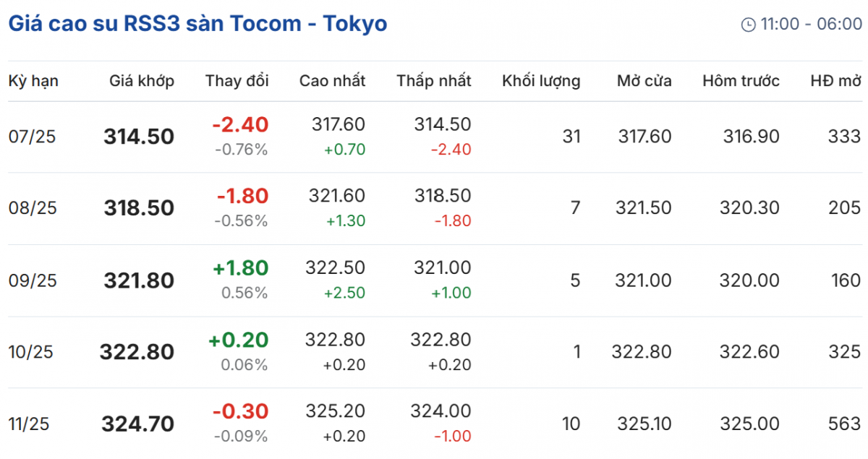Click the RSS3 Tocom Tokyo title

[197, 24]
